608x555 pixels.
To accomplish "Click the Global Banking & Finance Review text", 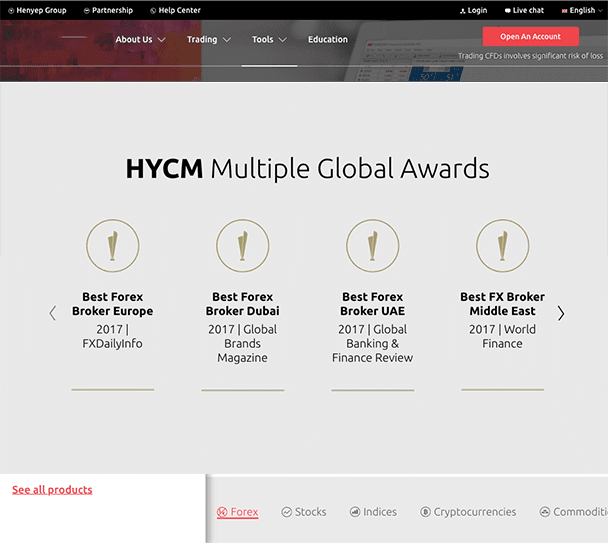I will (x=373, y=344).
